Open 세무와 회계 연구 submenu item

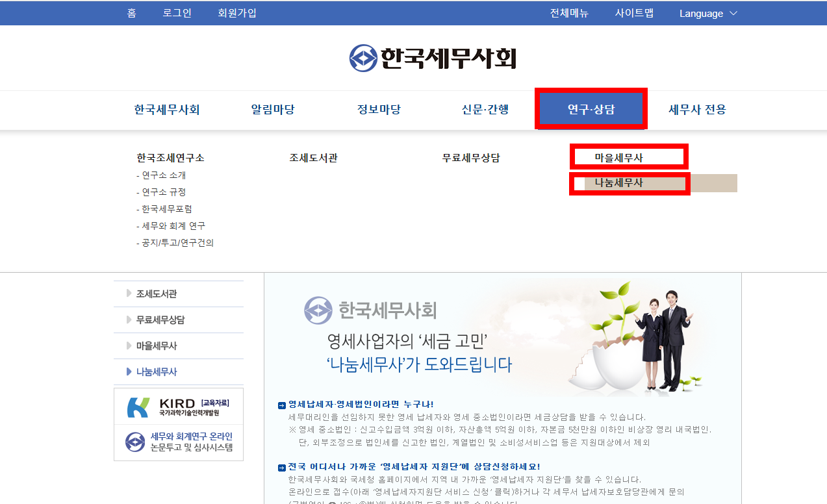pyautogui.click(x=170, y=226)
